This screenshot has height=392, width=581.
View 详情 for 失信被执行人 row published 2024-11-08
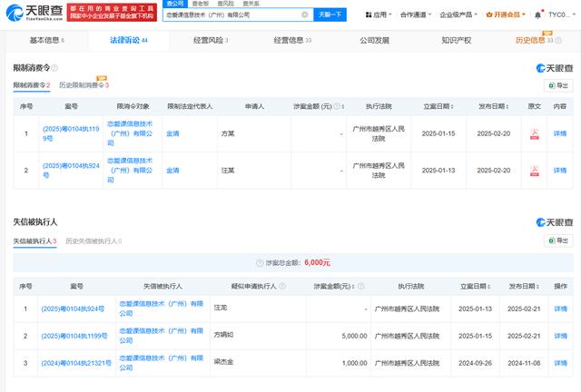point(560,363)
